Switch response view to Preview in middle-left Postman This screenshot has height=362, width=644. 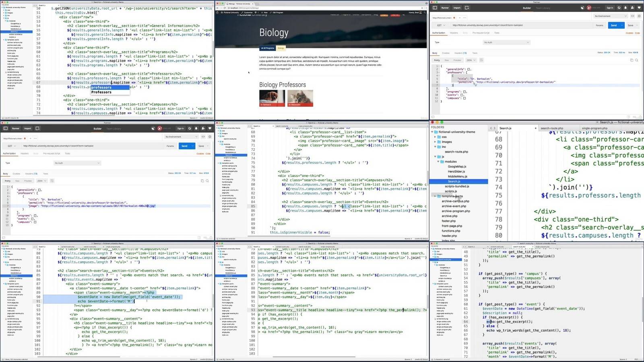[x=28, y=181]
